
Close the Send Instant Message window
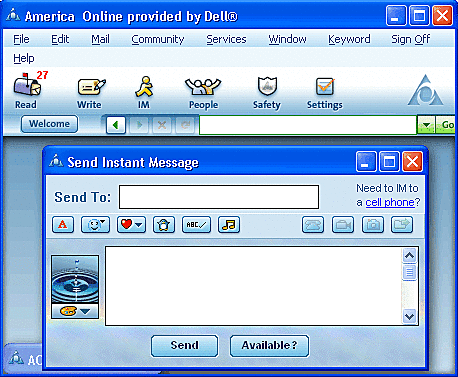[412, 162]
